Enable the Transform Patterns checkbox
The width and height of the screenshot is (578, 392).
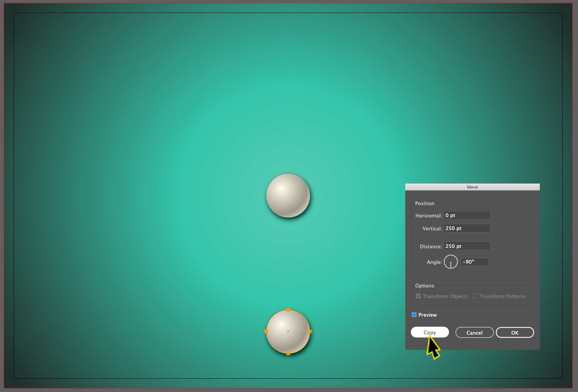tap(475, 296)
